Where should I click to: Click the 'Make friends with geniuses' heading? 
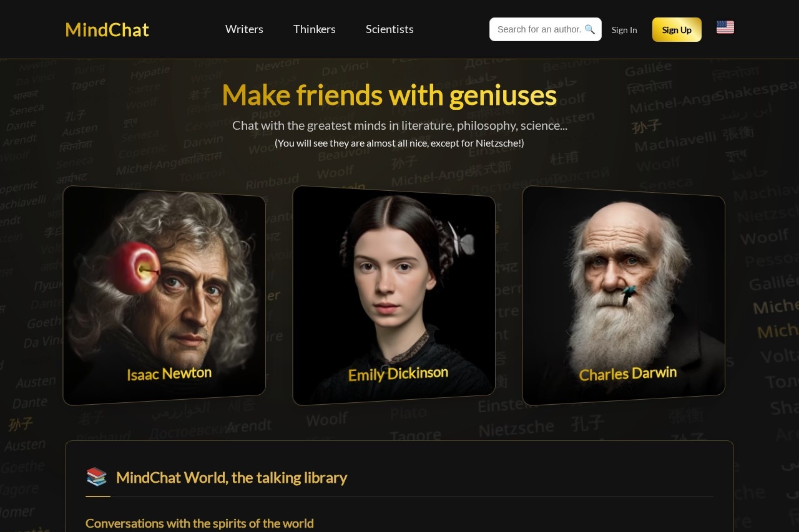point(390,95)
